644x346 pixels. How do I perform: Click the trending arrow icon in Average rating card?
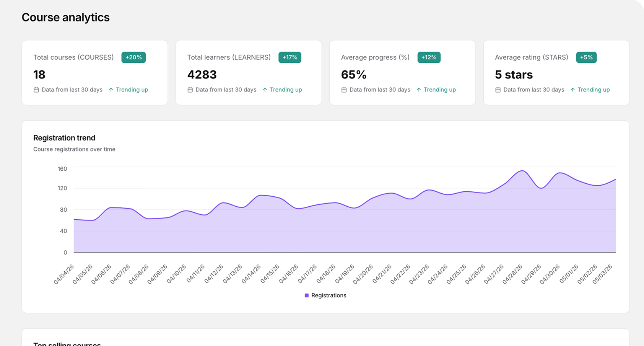(572, 90)
